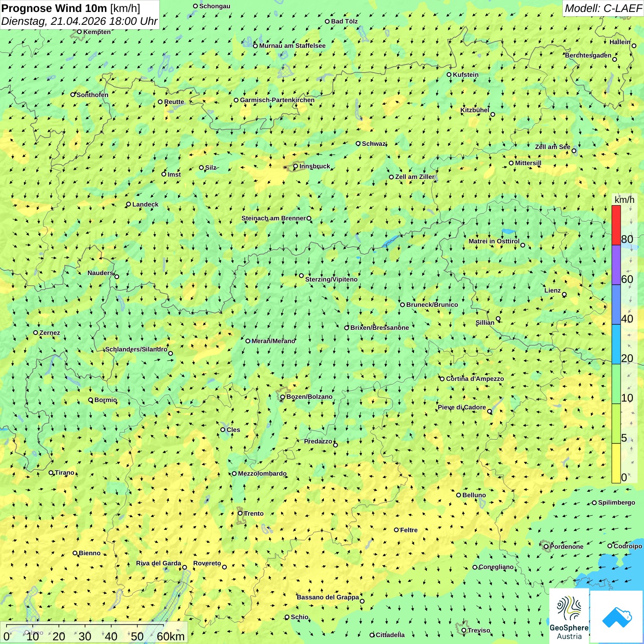Click the 'Cortina d'Ampezzo' label

click(475, 379)
